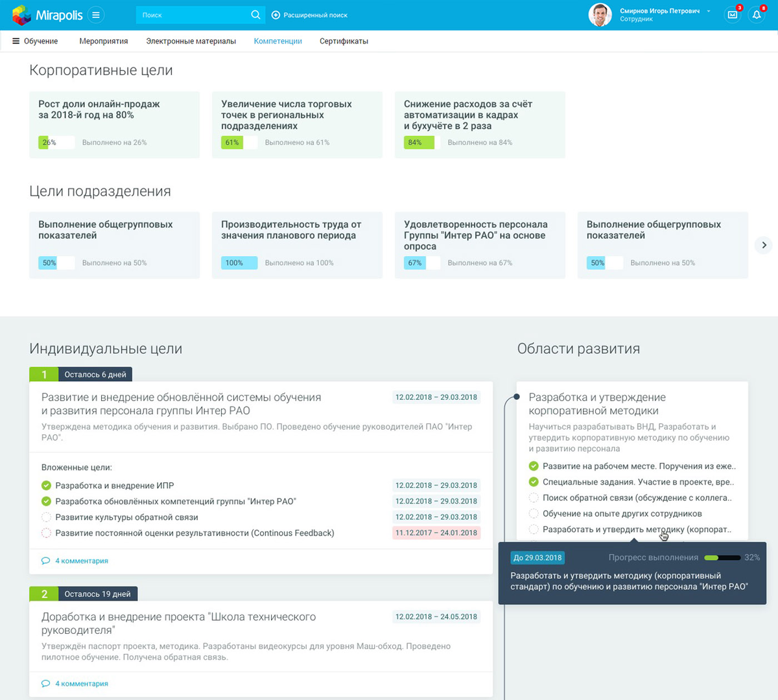Click the Выполнено на 84% text
The image size is (778, 700).
tap(480, 143)
